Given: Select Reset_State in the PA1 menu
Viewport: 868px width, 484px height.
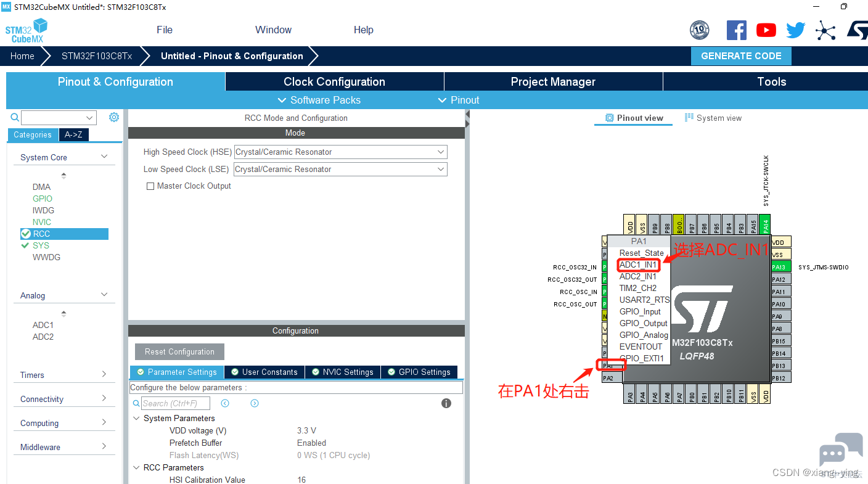Looking at the screenshot, I should click(642, 253).
